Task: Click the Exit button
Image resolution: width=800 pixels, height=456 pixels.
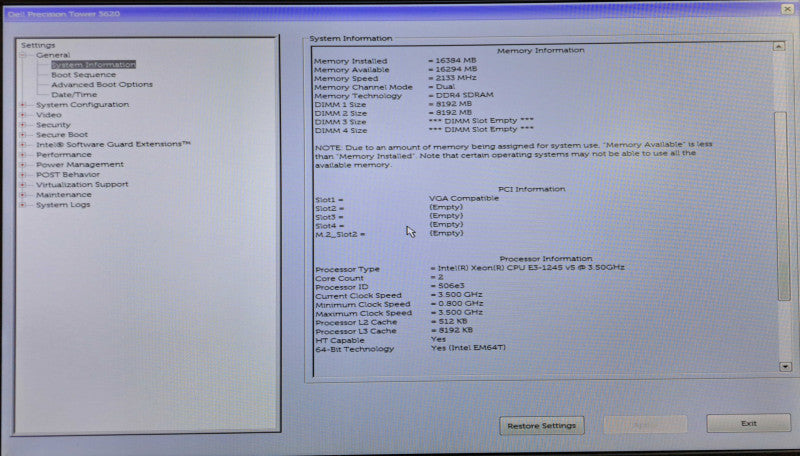Action: (x=748, y=423)
